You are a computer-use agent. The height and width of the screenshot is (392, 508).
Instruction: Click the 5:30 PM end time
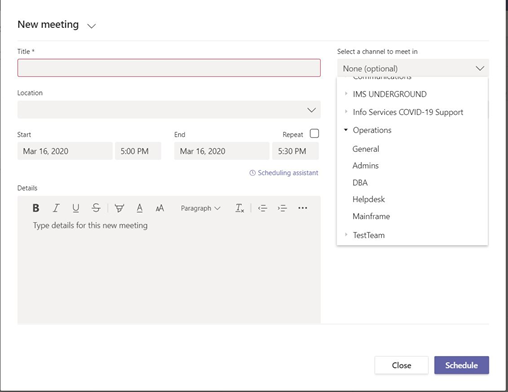pyautogui.click(x=295, y=151)
